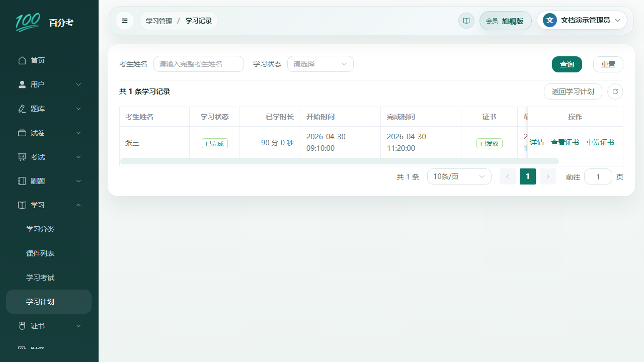
Task: Click the 重置 button
Action: click(608, 64)
